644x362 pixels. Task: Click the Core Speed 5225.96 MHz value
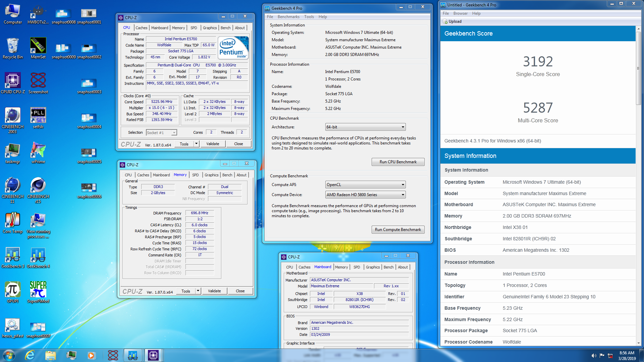coord(162,102)
